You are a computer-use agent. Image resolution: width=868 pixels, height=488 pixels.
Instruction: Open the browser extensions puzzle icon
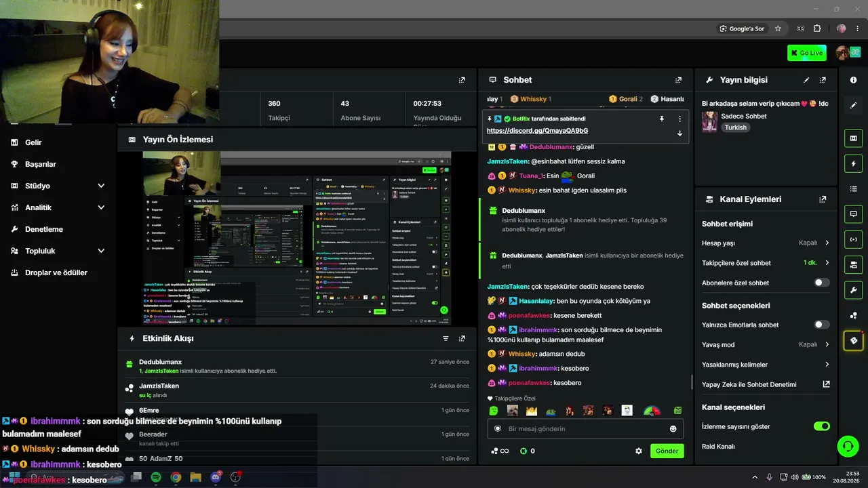pos(816,28)
